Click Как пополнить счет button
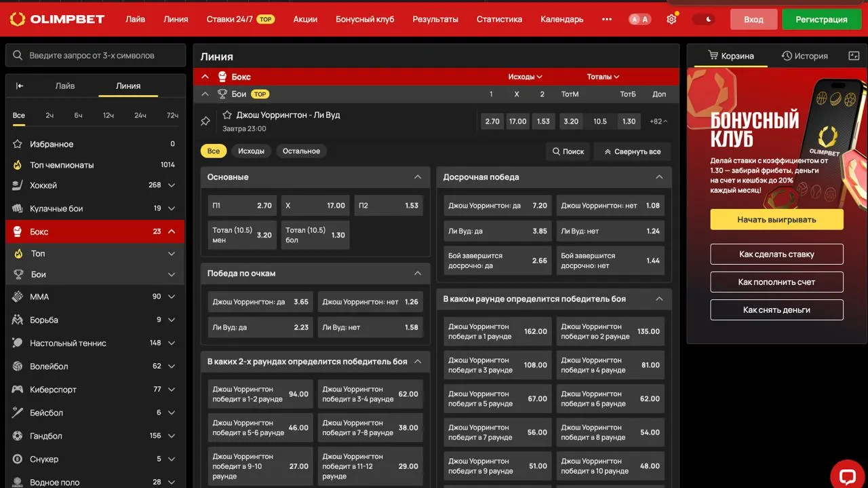Image resolution: width=868 pixels, height=488 pixels. [777, 282]
